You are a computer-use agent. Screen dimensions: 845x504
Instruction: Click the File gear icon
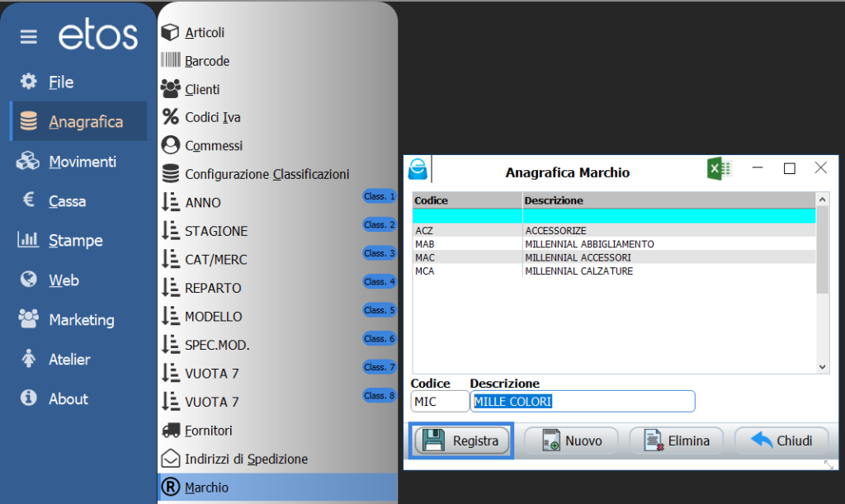tap(29, 82)
